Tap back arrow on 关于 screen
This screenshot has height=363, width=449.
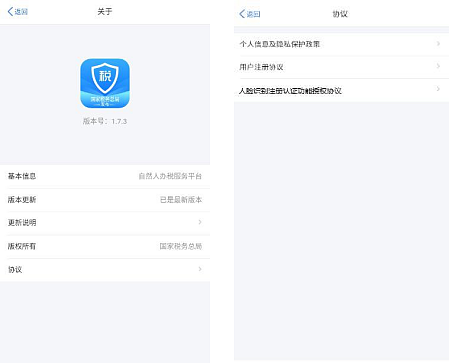(x=10, y=12)
